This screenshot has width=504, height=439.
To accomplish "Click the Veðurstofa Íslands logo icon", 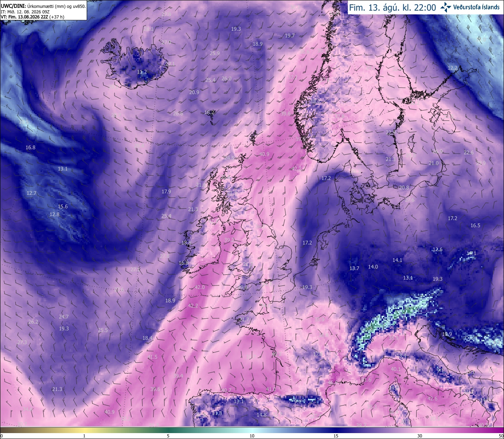I will [446, 7].
